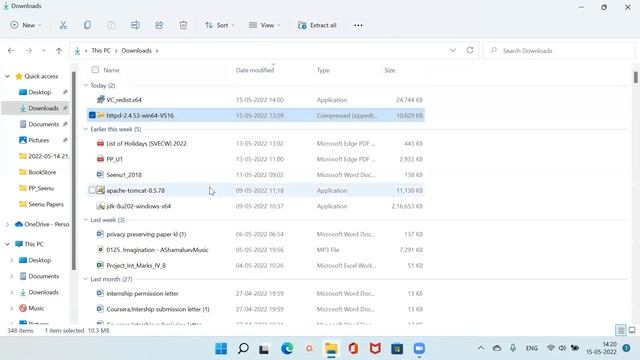This screenshot has height=360, width=640.
Task: Open ENG language indicator
Action: (531, 348)
